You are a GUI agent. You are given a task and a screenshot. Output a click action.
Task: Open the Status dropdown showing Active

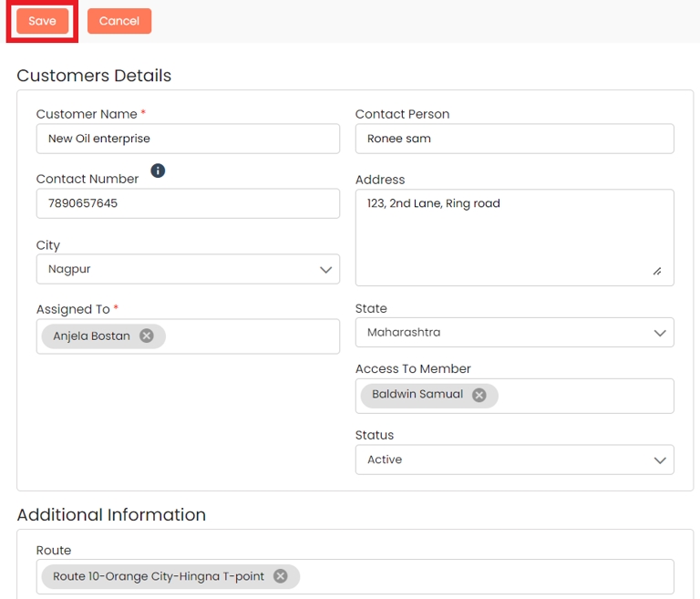coord(660,460)
